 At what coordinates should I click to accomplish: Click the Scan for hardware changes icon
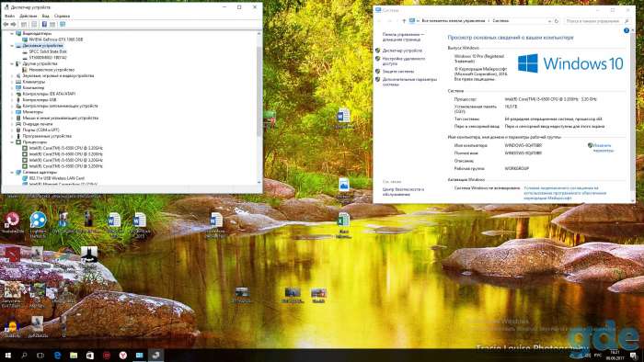click(x=63, y=24)
